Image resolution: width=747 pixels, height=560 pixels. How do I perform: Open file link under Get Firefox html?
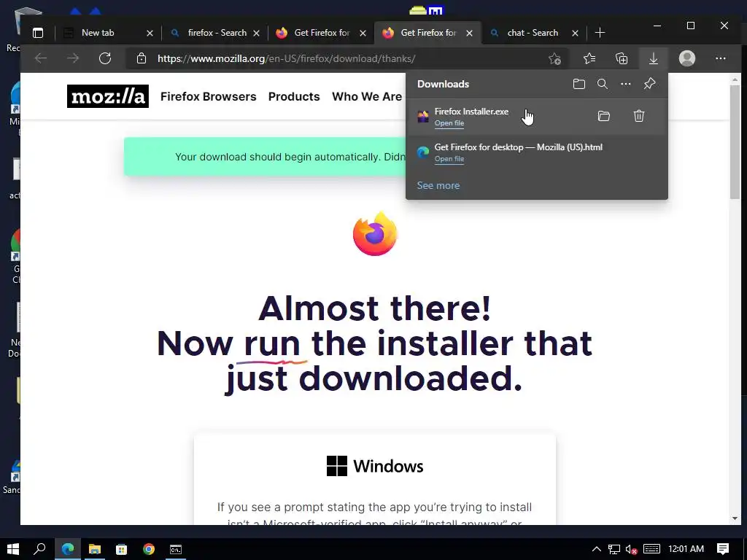(x=449, y=159)
